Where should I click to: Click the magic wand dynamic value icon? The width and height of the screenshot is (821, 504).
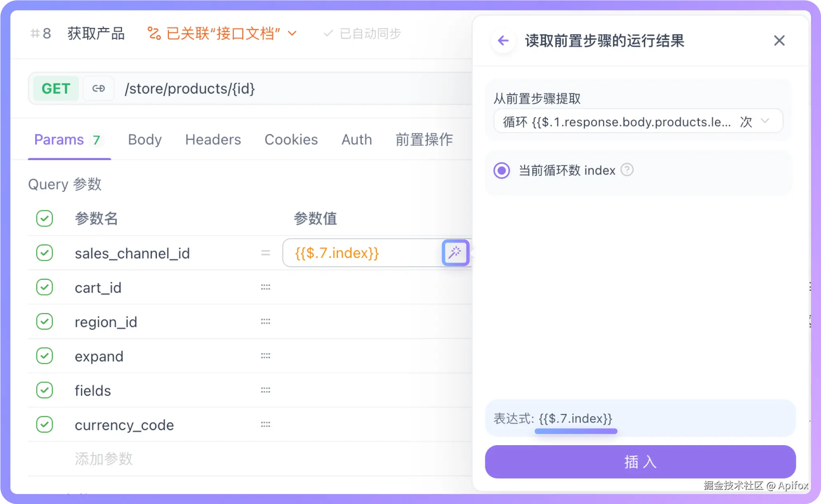[455, 253]
